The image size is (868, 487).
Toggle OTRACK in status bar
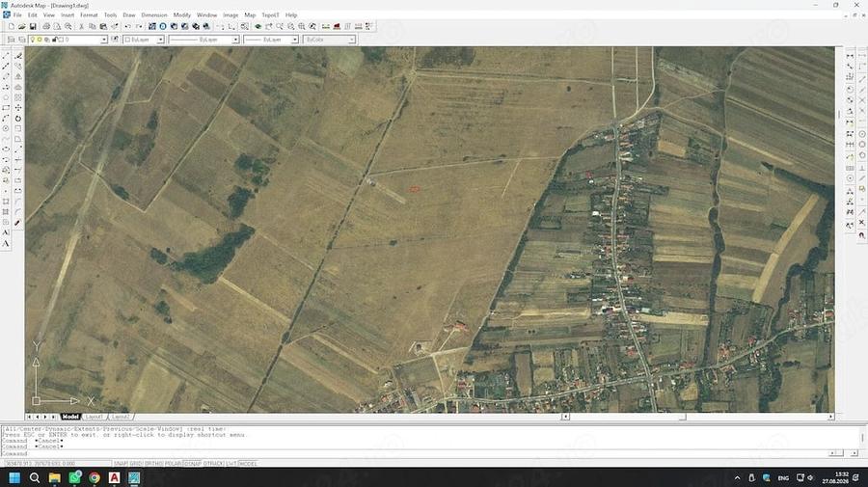(x=213, y=463)
